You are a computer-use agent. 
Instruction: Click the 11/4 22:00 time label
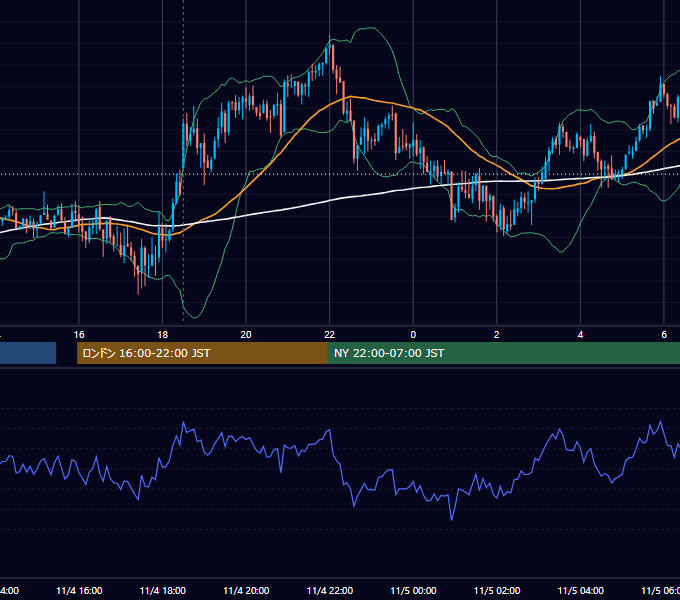tap(330, 590)
